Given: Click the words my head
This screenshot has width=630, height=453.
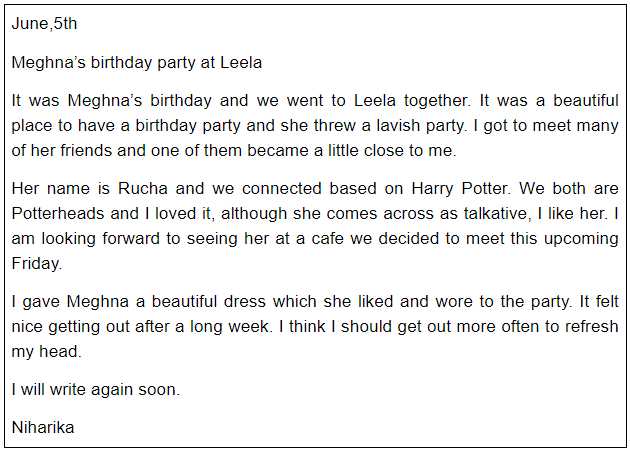Looking at the screenshot, I should click(x=46, y=352).
